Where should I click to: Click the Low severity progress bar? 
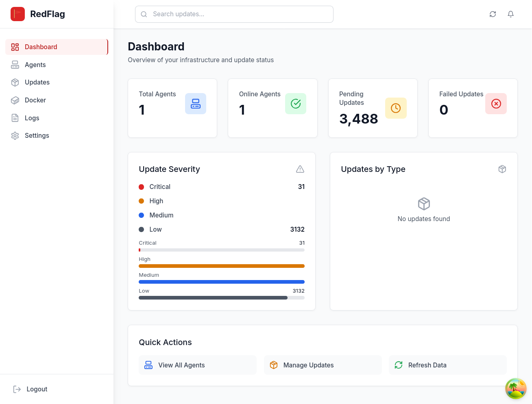(x=222, y=298)
